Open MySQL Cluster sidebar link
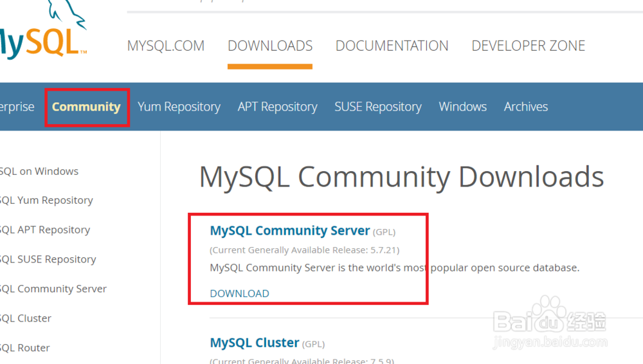The width and height of the screenshot is (643, 364). click(x=26, y=318)
